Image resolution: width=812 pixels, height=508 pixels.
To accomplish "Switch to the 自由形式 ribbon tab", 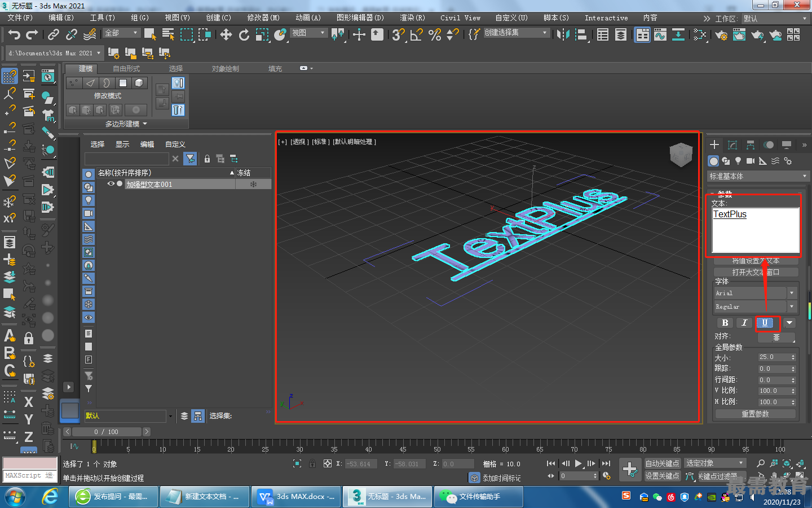I will pos(126,69).
